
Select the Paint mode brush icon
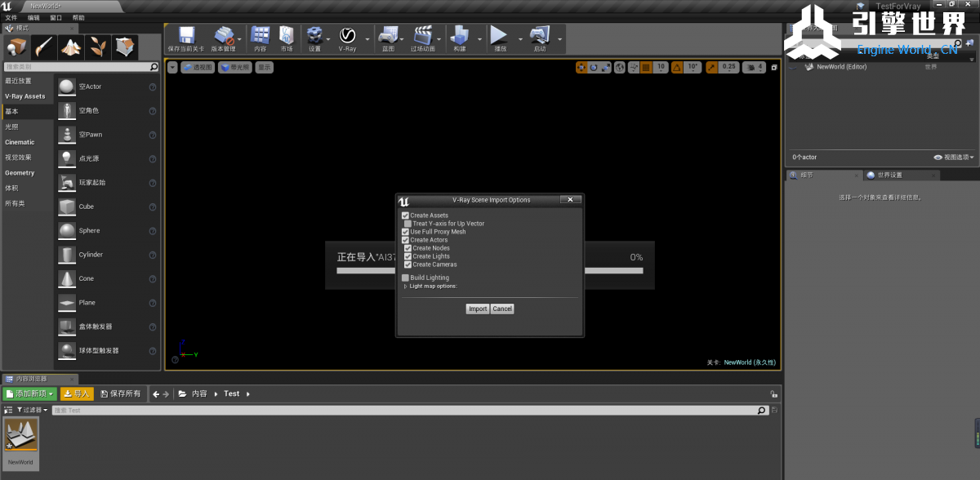coord(44,47)
